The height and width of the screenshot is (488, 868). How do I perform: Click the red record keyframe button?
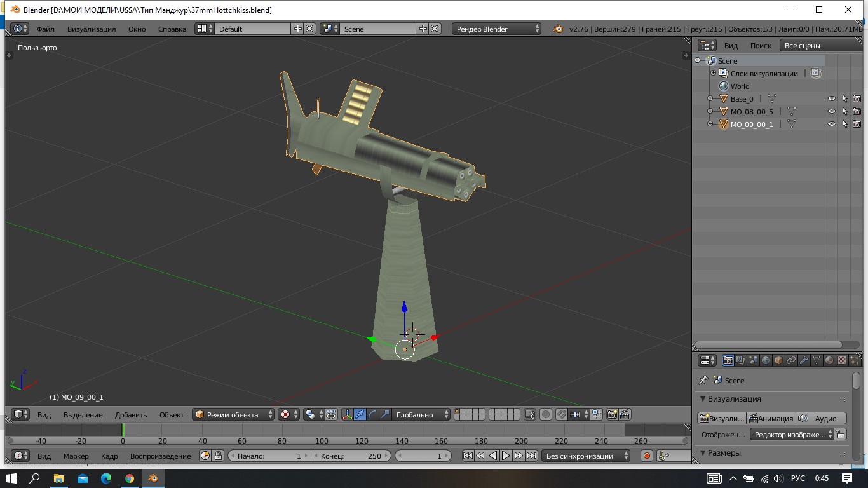click(647, 456)
